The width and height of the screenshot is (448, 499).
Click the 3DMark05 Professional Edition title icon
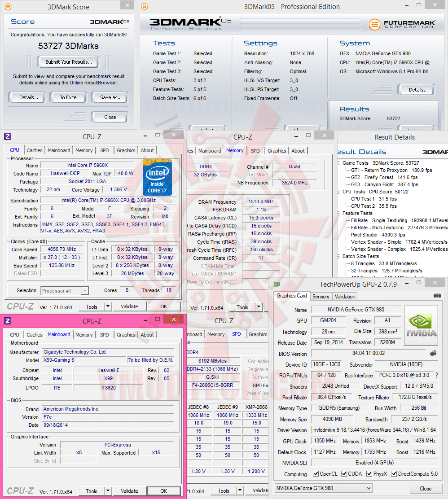click(x=145, y=6)
